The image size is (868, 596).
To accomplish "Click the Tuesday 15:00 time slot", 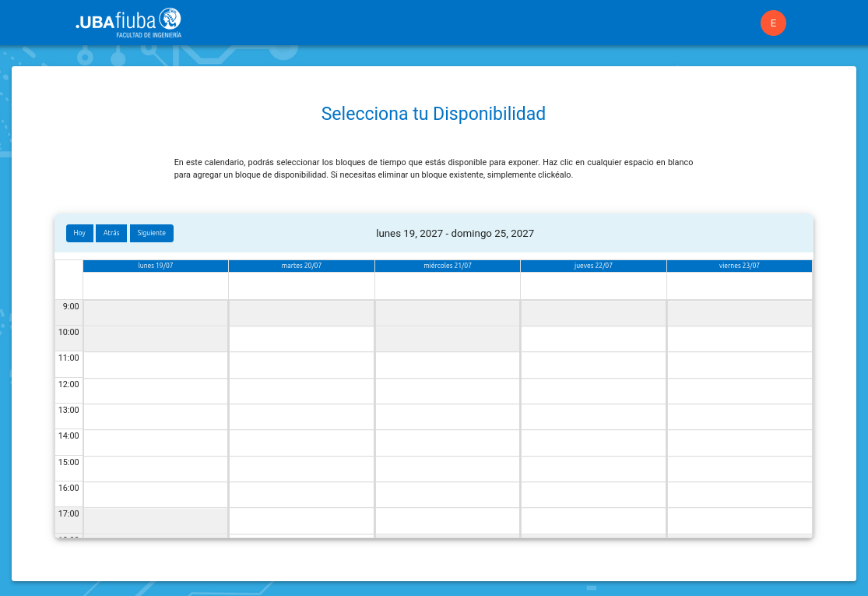I will pyautogui.click(x=301, y=469).
